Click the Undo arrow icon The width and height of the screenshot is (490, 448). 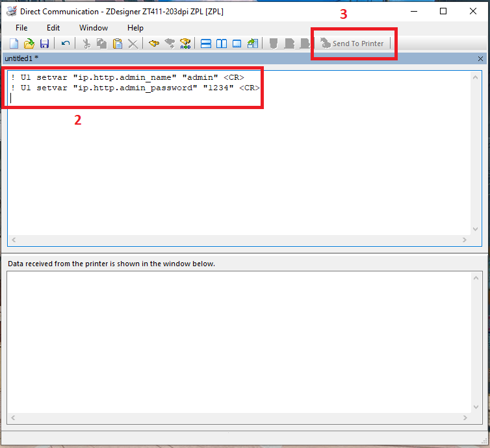[x=66, y=44]
